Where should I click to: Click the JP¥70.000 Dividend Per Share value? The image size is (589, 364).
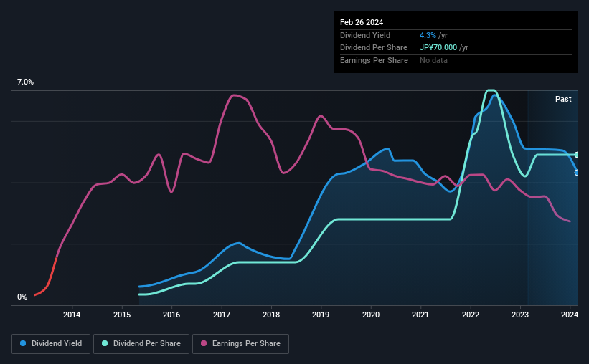tap(438, 48)
